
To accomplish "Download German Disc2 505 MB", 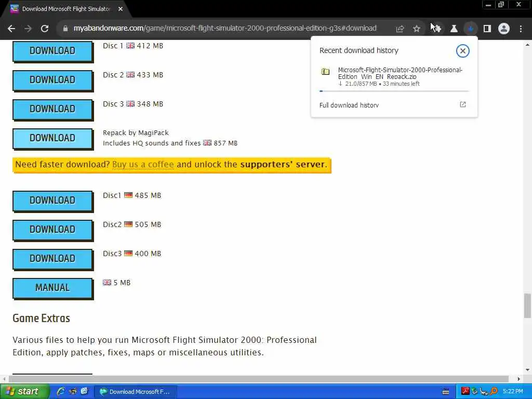I will (52, 230).
